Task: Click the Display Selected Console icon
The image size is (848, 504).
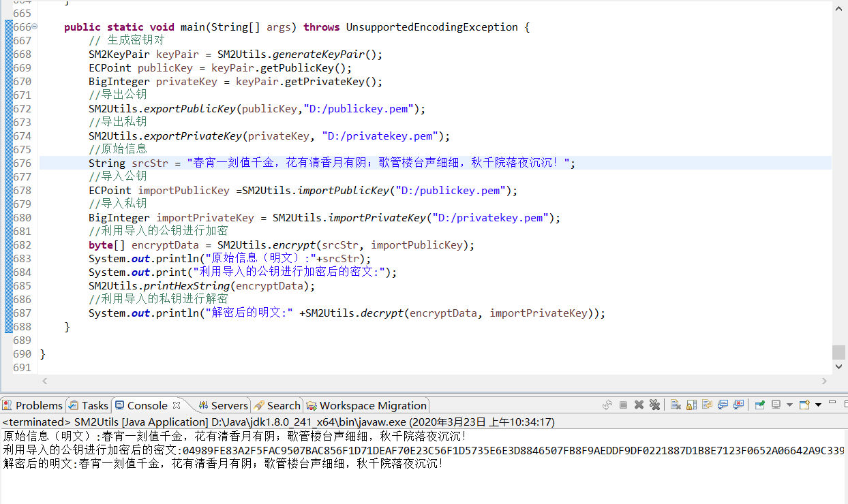Action: point(776,405)
